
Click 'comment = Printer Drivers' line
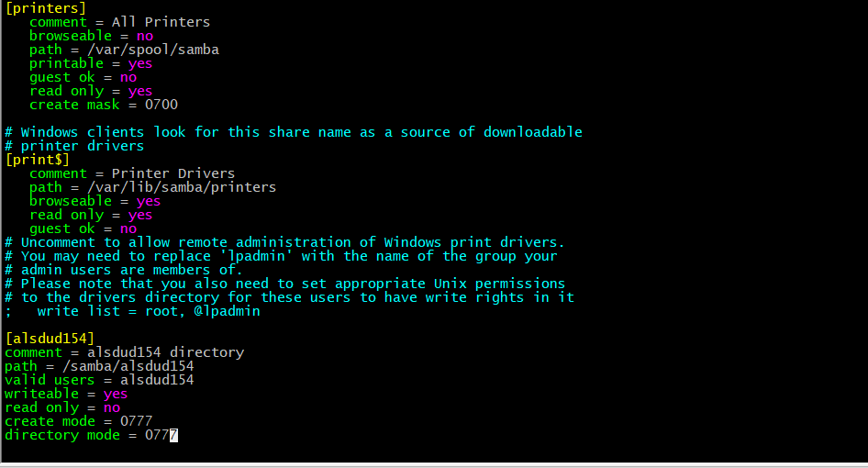pyautogui.click(x=132, y=173)
